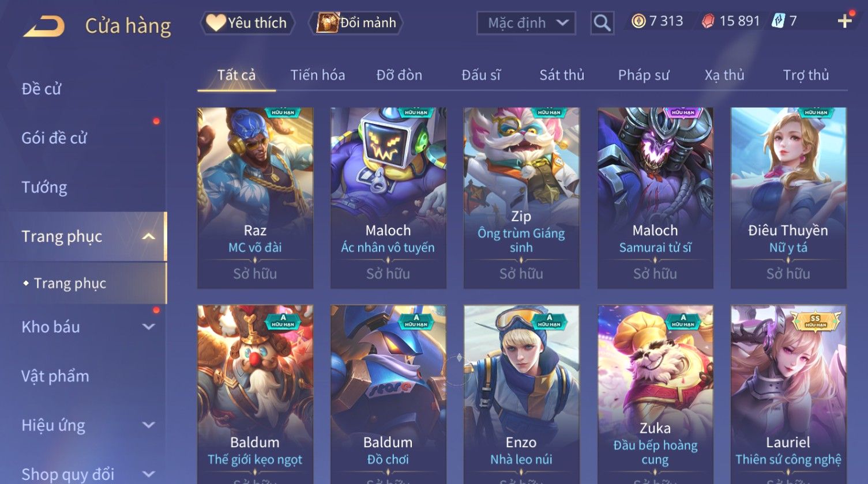Open the Điêu Thuyền Nữ y tá skin
Viewport: 868px width, 484px height.
click(788, 198)
